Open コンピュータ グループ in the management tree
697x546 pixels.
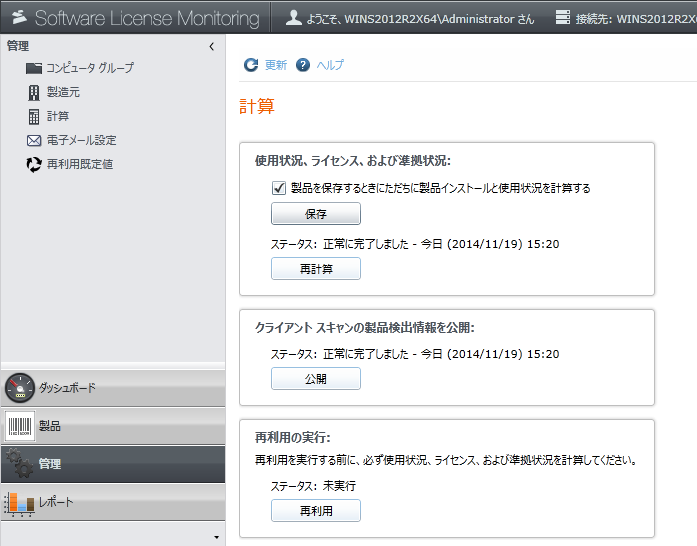(90, 68)
